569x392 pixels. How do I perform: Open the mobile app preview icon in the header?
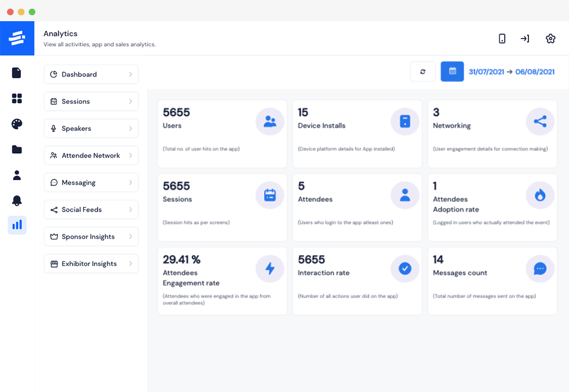coord(502,39)
